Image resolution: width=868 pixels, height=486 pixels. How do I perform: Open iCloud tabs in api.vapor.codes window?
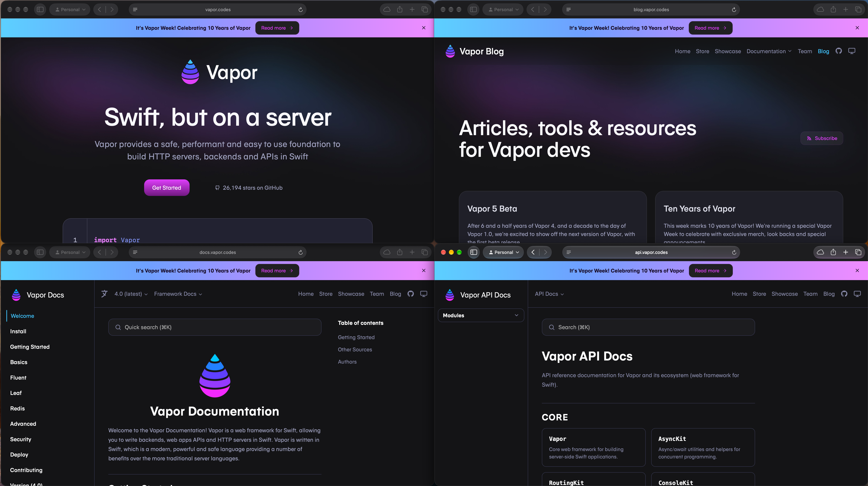820,252
